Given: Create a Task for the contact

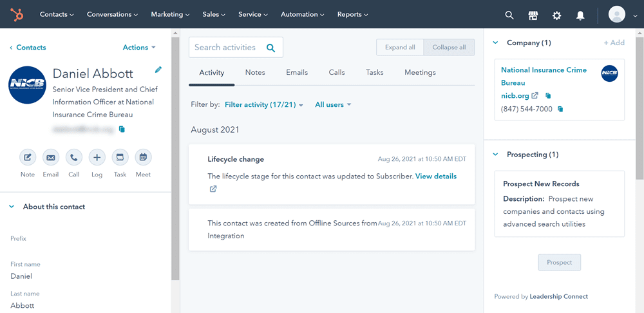Looking at the screenshot, I should pos(120,157).
